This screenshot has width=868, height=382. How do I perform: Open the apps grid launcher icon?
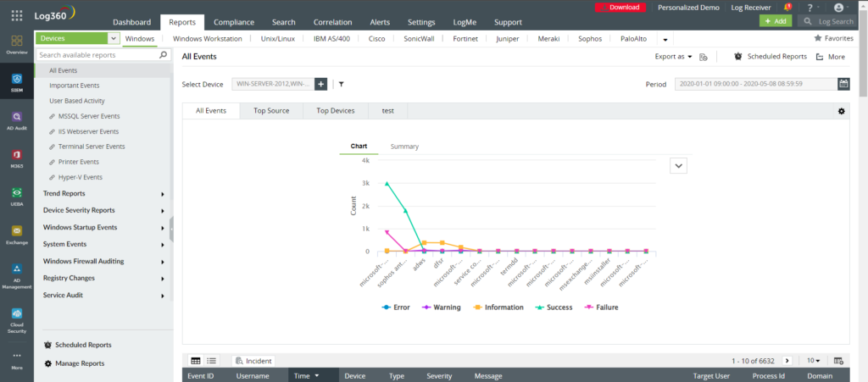pyautogui.click(x=17, y=15)
